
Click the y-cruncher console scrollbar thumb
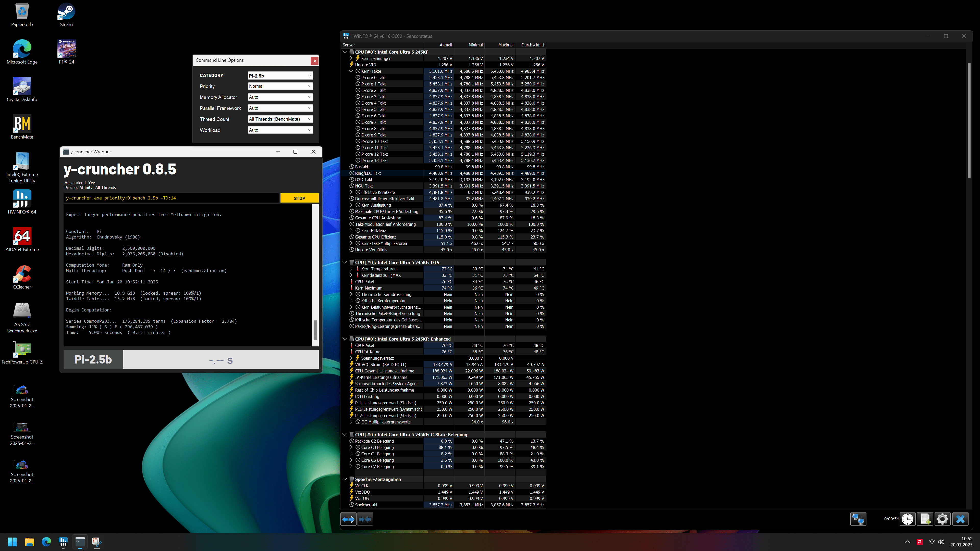point(315,330)
